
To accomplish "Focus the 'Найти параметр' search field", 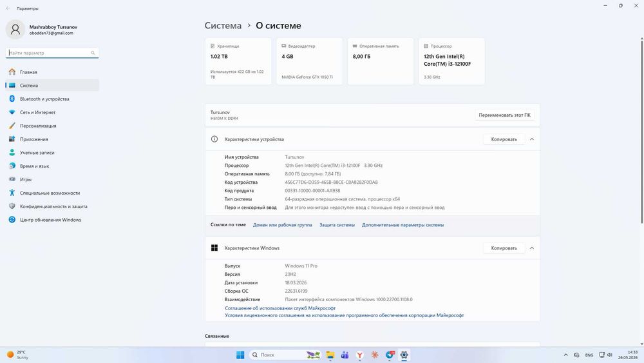I will [52, 53].
